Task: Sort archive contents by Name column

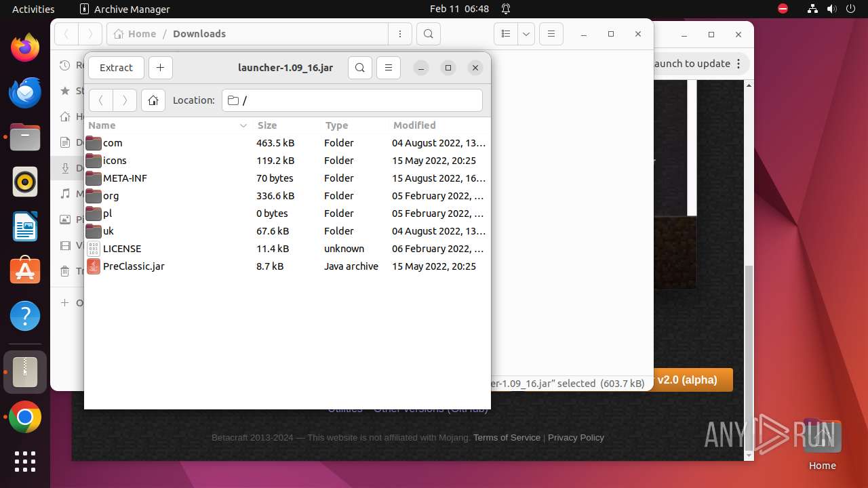Action: [x=168, y=125]
